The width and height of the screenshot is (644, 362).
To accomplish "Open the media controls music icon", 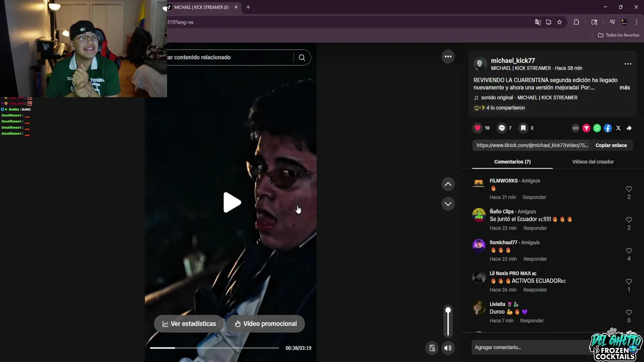I will 612,22.
